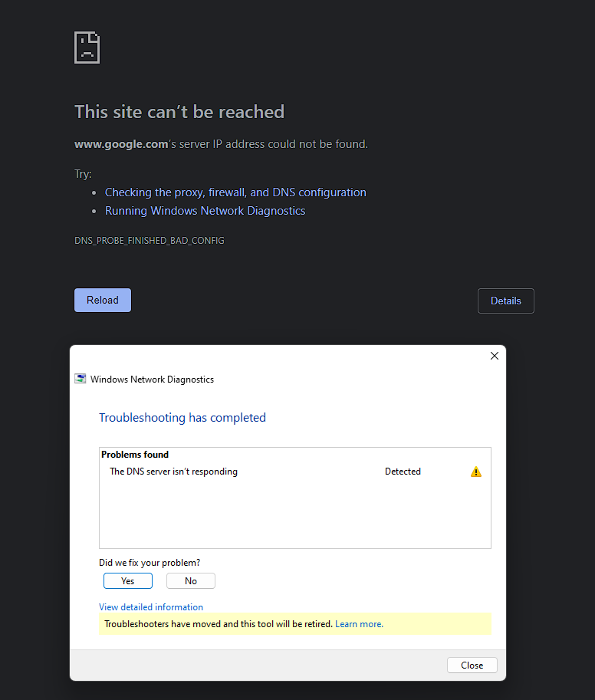Click the 'Troubleshooting has completed' heading
This screenshot has width=595, height=700.
coord(182,417)
